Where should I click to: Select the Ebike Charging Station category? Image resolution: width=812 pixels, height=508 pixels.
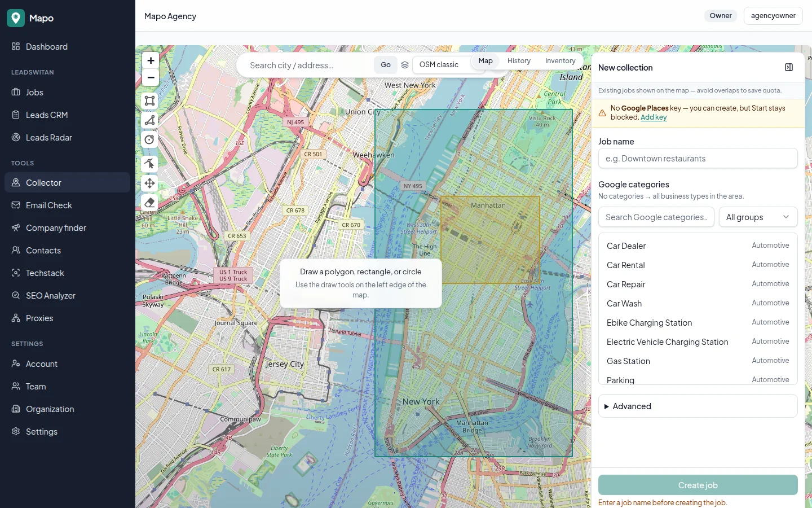698,322
